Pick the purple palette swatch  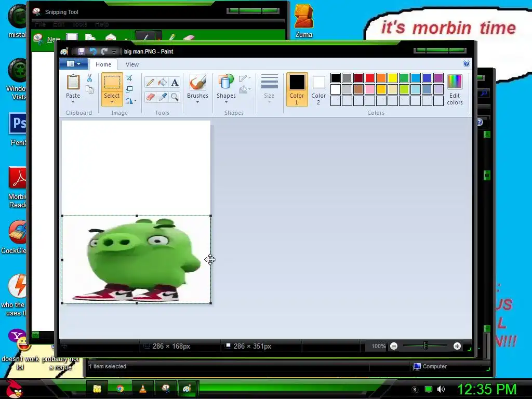pyautogui.click(x=438, y=78)
